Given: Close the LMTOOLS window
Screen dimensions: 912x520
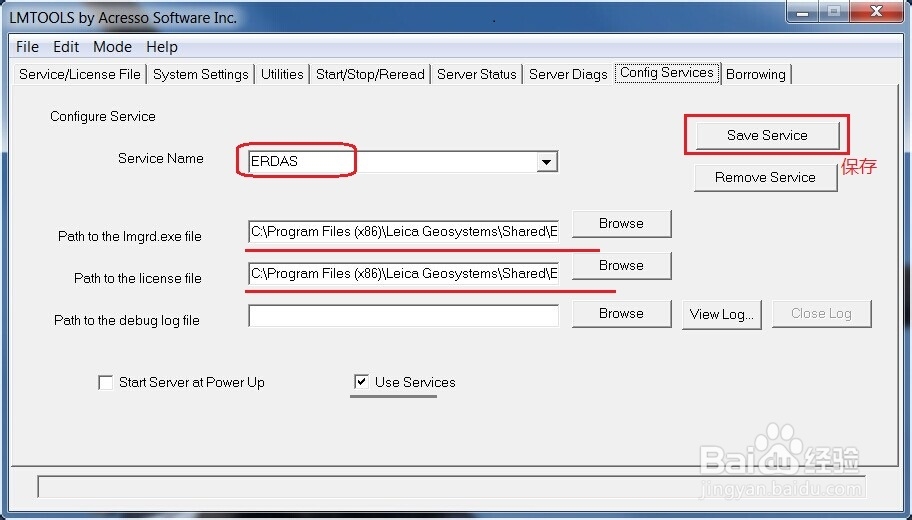Looking at the screenshot, I should pyautogui.click(x=877, y=12).
